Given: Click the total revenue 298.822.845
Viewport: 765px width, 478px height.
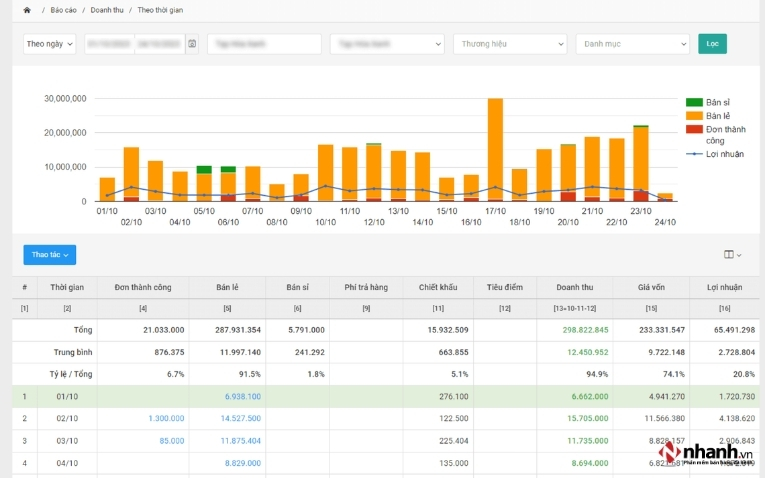Looking at the screenshot, I should click(585, 330).
